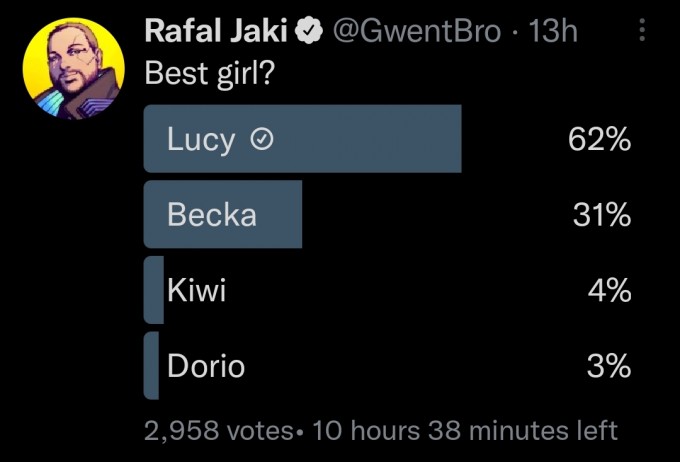
Task: Click the 31% result for Becka
Action: click(602, 215)
